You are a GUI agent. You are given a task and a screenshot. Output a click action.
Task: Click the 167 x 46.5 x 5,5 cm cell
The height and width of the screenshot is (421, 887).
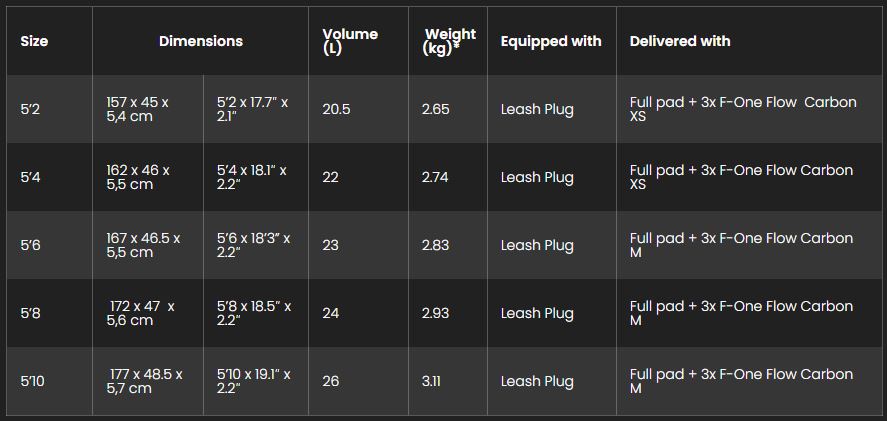coord(143,245)
